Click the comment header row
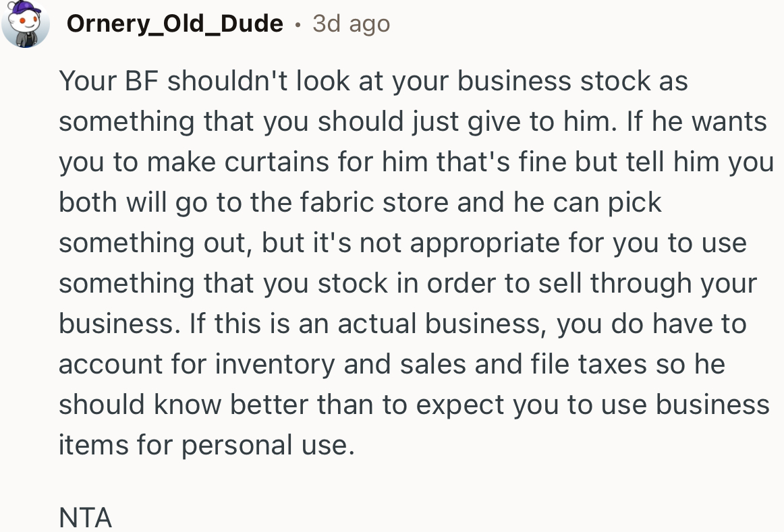The image size is (784, 532). [202, 24]
